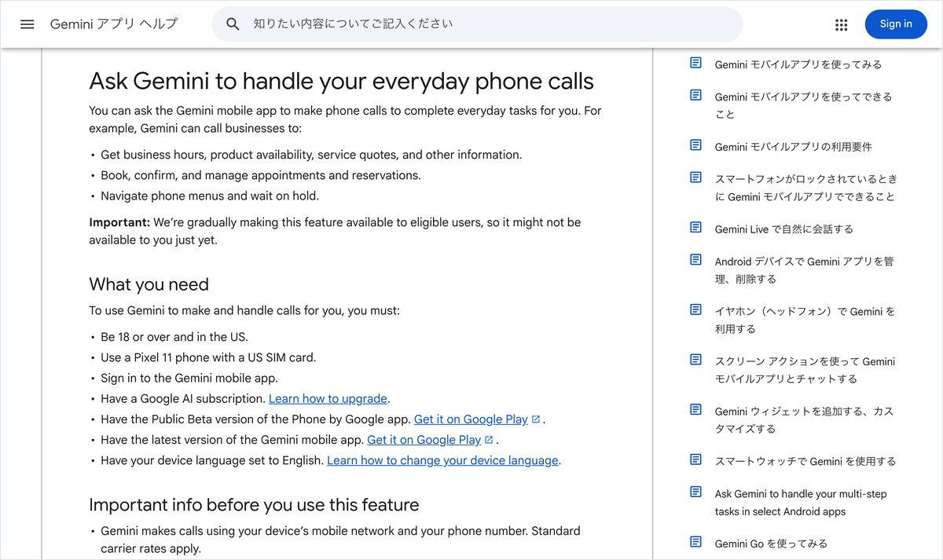The height and width of the screenshot is (560, 943).
Task: Click text Sign in to the Gemini mobile app
Action: (189, 379)
